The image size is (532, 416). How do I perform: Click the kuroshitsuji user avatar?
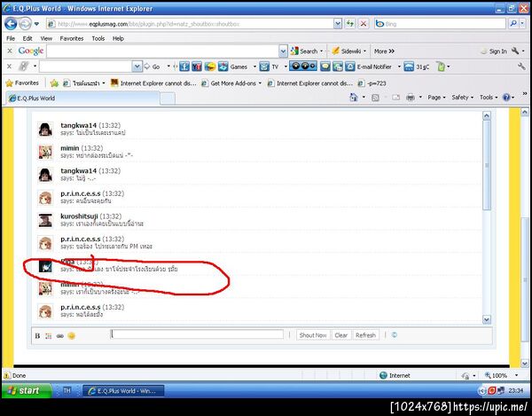pos(45,220)
